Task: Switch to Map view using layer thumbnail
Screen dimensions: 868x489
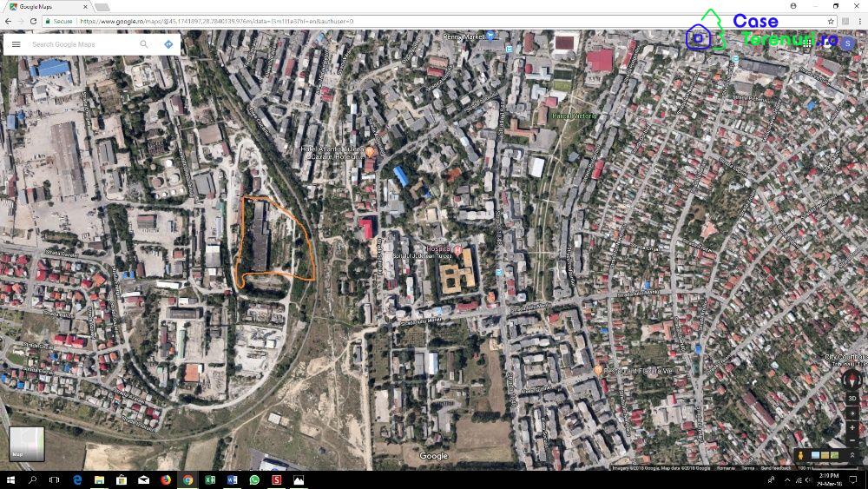Action: tap(26, 443)
